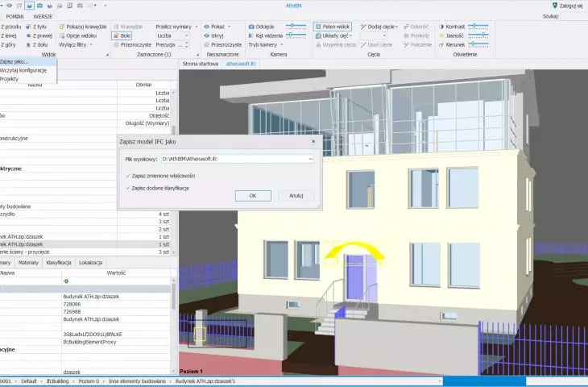This screenshot has height=387, width=588.
Task: Expand Widok group dialog launcher
Action: 107,55
